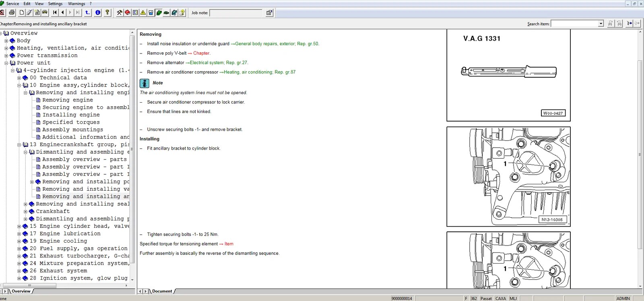Select 19 Engine cooling in the tree
The width and height of the screenshot is (644, 301).
[x=58, y=241]
